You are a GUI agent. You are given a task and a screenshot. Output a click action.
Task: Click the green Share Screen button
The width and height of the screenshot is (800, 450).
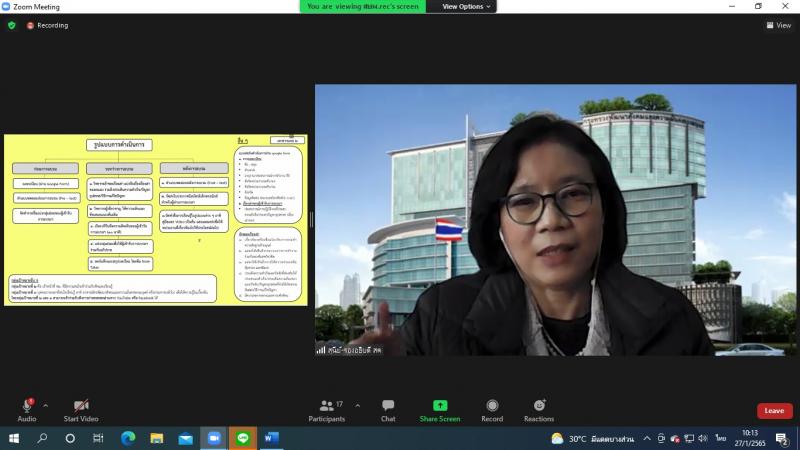coord(440,411)
